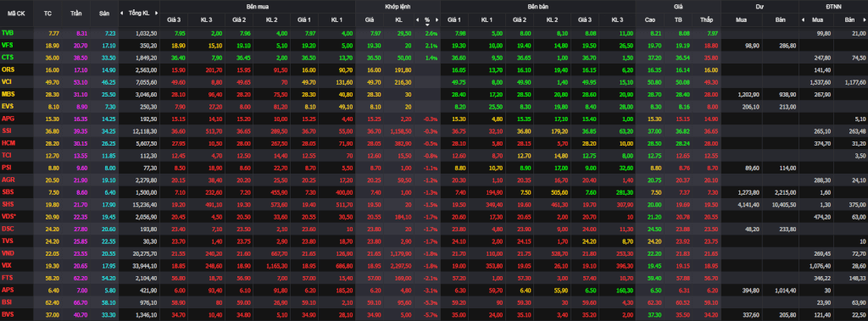Open stock TVS from the ticker column
This screenshot has width=868, height=321.
coord(7,241)
